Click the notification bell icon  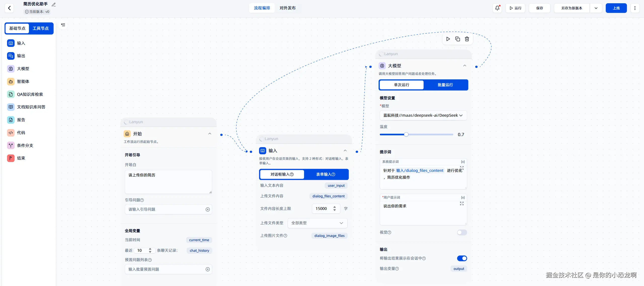pyautogui.click(x=497, y=8)
